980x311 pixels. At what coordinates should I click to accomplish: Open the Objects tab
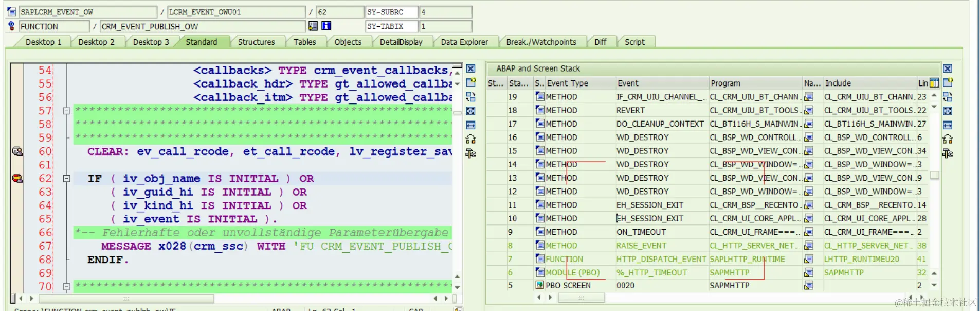(348, 42)
